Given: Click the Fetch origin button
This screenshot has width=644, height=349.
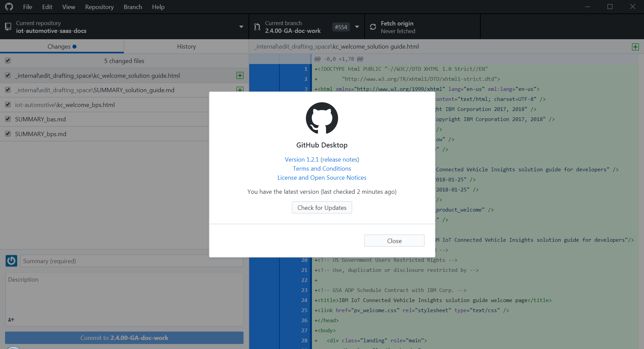Looking at the screenshot, I should coord(422,27).
